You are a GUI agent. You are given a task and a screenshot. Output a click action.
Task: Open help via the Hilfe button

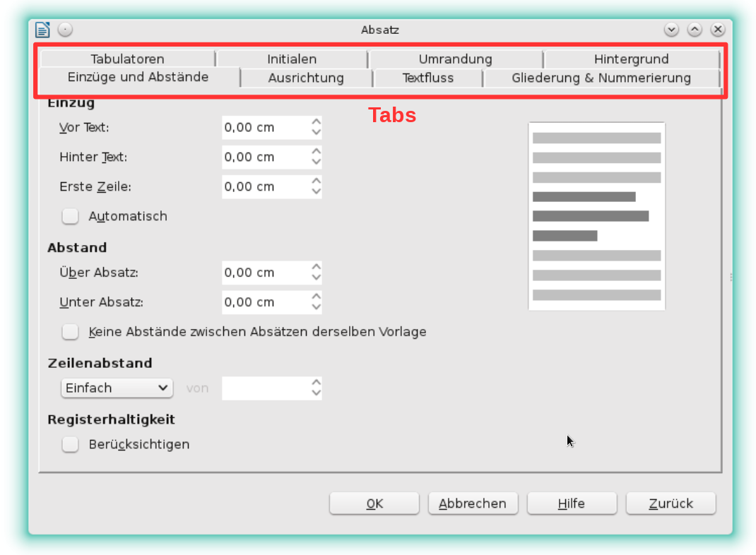click(x=572, y=504)
